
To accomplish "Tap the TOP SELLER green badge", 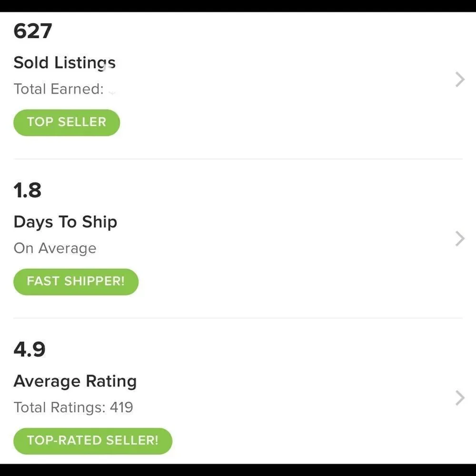I will [67, 122].
